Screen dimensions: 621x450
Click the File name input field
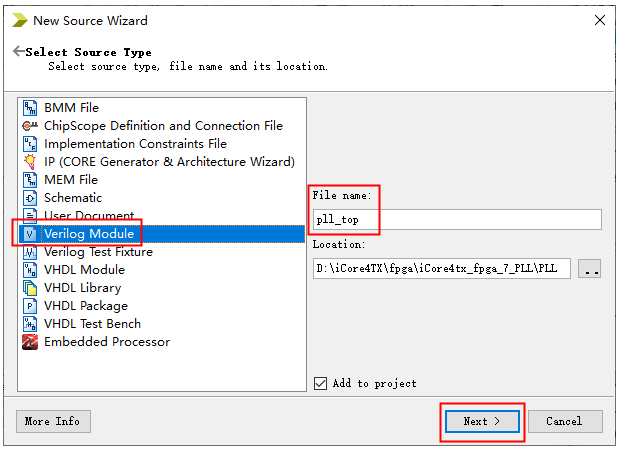[456, 219]
